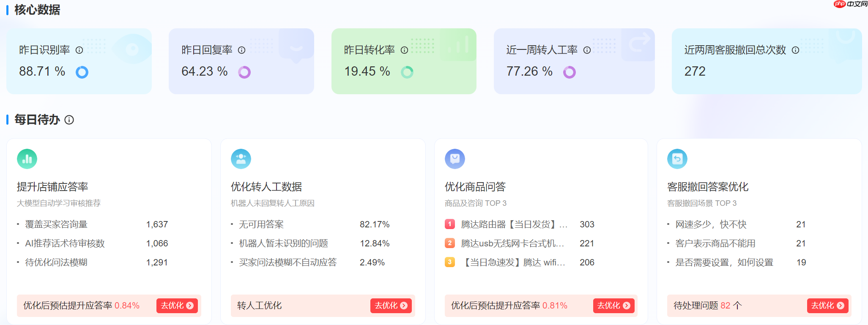Click 去优化 button in 优化商品问答 card
868x325 pixels.
614,306
